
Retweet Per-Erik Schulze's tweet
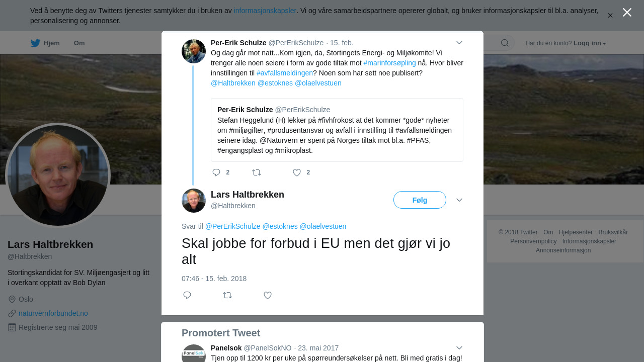(257, 172)
